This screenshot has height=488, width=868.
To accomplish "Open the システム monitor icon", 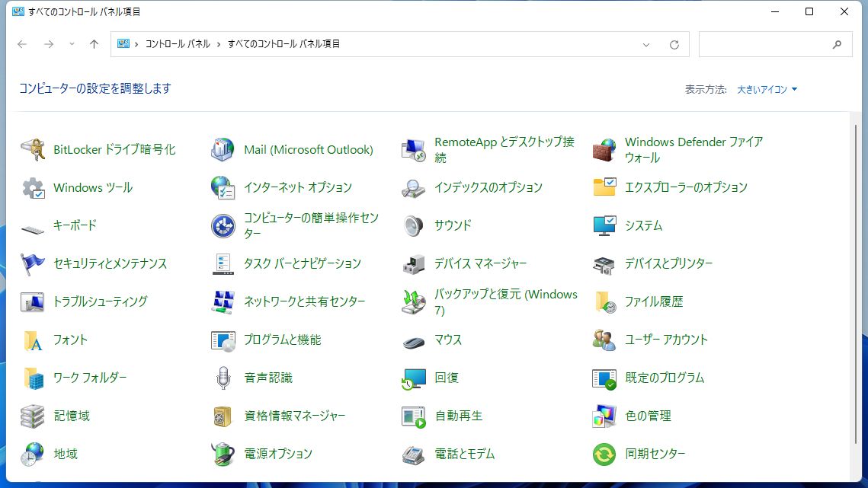I will 604,226.
